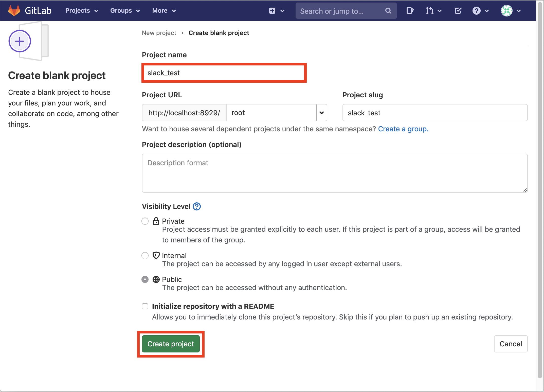Viewport: 544px width, 392px height.
Task: Expand the help menu chevron
Action: pyautogui.click(x=486, y=11)
